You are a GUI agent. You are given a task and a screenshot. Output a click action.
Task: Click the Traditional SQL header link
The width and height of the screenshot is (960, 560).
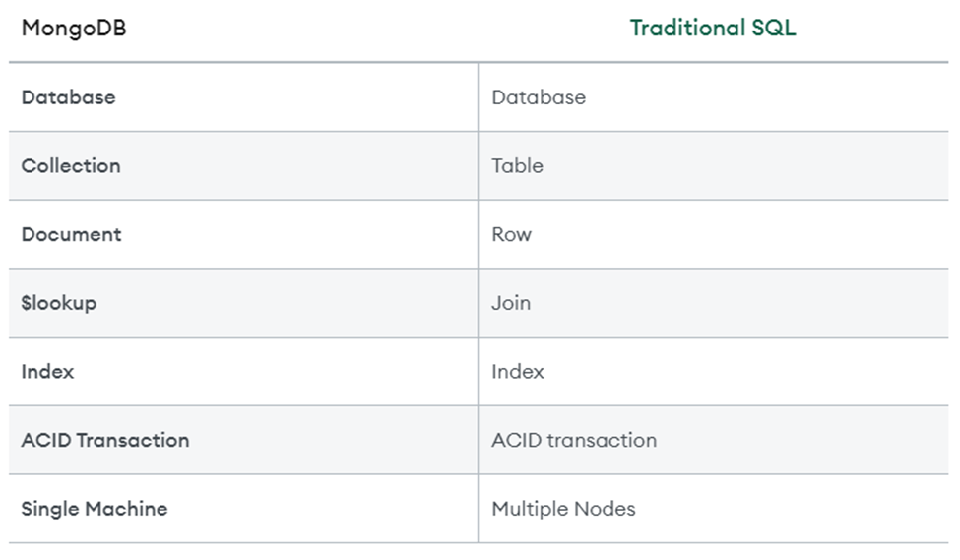click(x=713, y=28)
